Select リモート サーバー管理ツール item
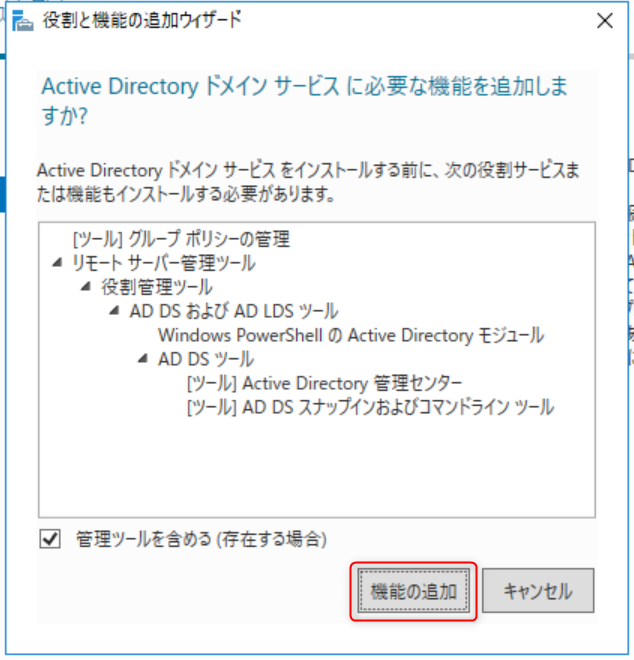The width and height of the screenshot is (634, 660). (164, 263)
